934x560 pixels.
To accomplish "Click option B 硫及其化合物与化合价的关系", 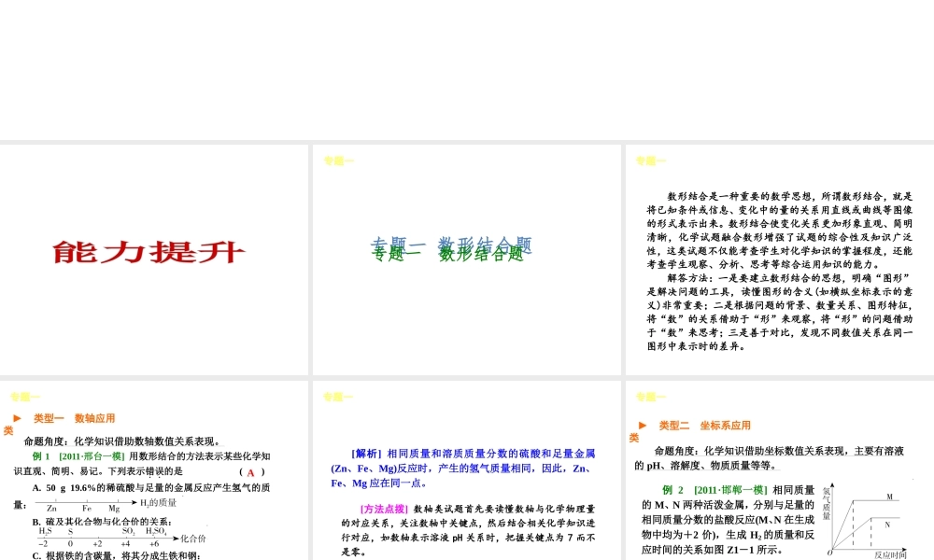I will (x=102, y=522).
